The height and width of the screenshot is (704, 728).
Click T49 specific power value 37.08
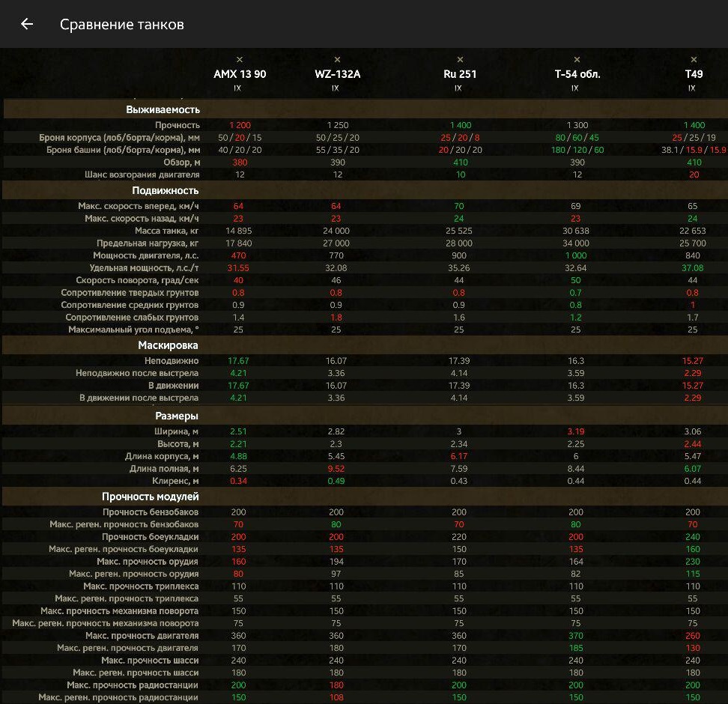(x=692, y=268)
